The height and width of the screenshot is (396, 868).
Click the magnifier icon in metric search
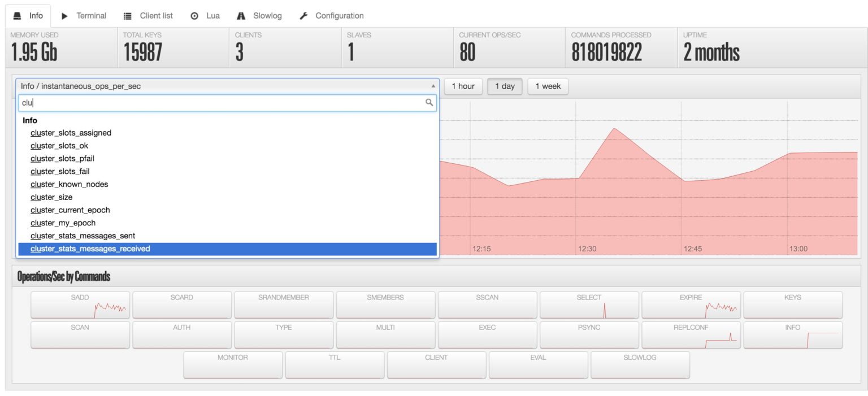point(428,103)
